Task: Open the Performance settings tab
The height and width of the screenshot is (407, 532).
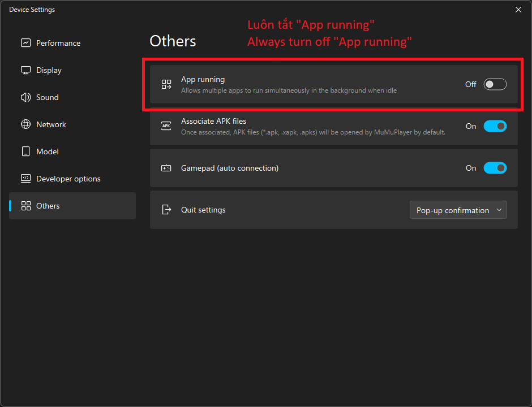Action: pyautogui.click(x=72, y=43)
